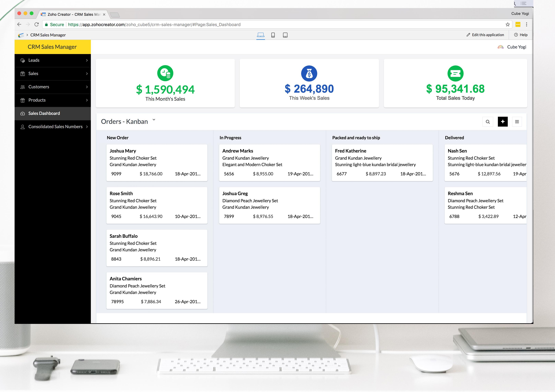Click the $ 1,590,494 monthly sales figure
The image size is (555, 392).
point(165,90)
